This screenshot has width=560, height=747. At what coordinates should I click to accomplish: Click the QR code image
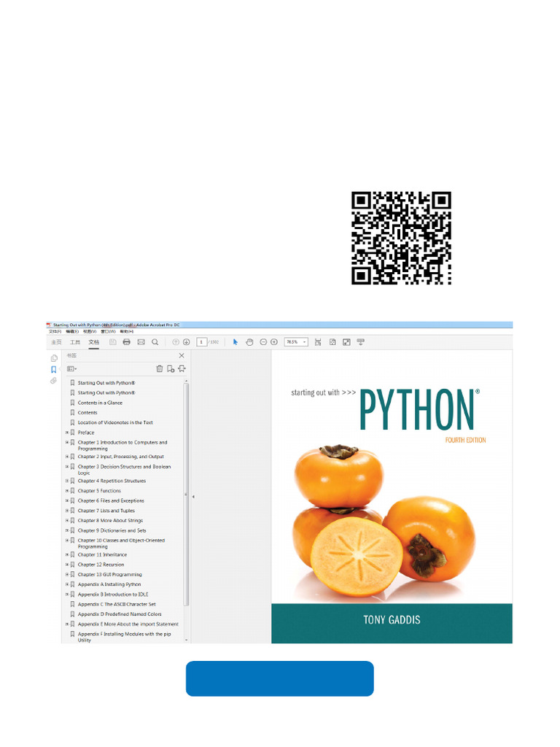pyautogui.click(x=402, y=239)
